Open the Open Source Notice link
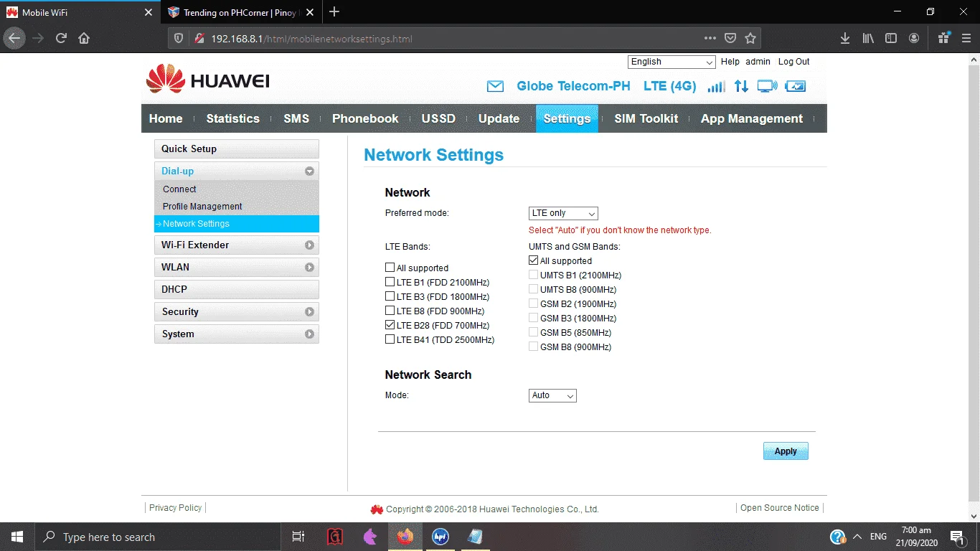This screenshot has width=980, height=551. [x=780, y=507]
